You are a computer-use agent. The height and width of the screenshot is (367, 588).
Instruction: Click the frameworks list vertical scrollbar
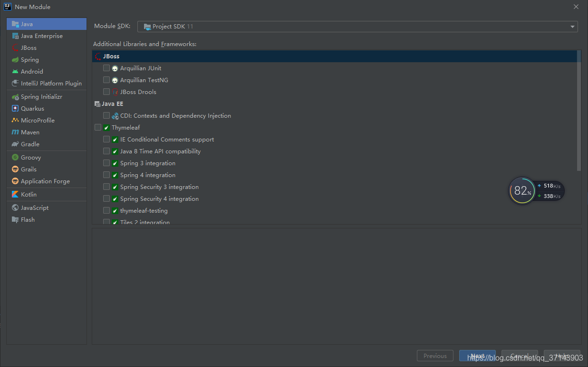tap(578, 111)
